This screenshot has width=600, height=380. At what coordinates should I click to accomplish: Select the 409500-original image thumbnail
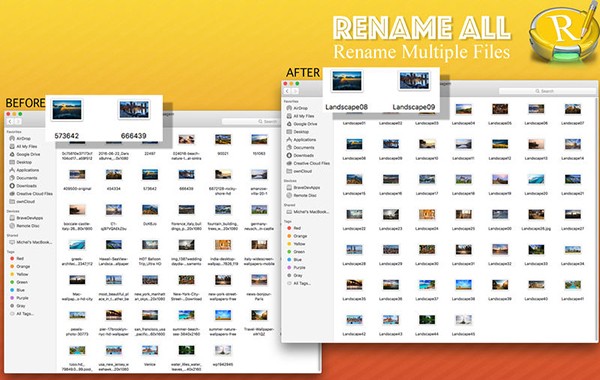click(x=77, y=175)
